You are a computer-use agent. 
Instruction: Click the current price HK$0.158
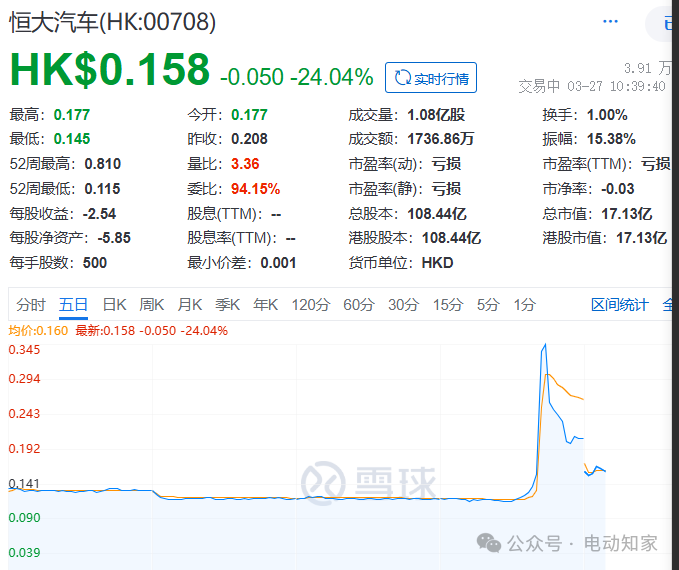click(110, 69)
